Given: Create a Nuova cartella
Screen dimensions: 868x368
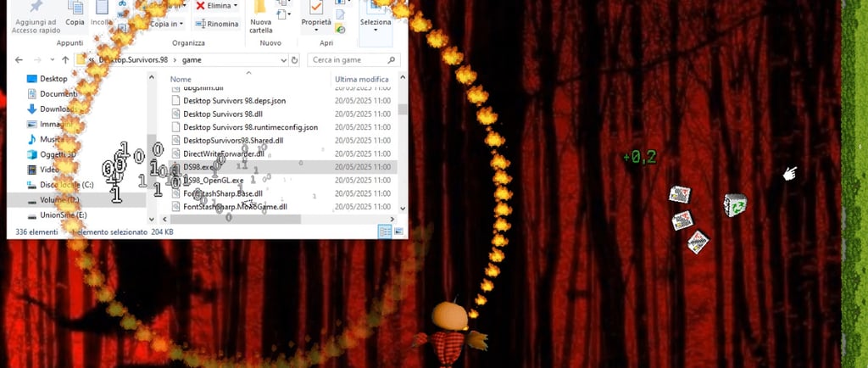Looking at the screenshot, I should pyautogui.click(x=261, y=17).
